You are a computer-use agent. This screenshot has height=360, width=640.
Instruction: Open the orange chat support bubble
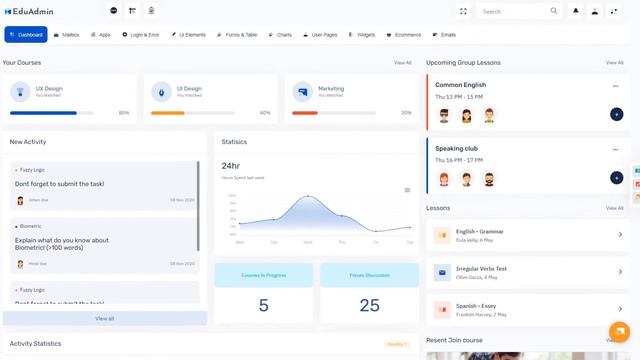tap(619, 331)
